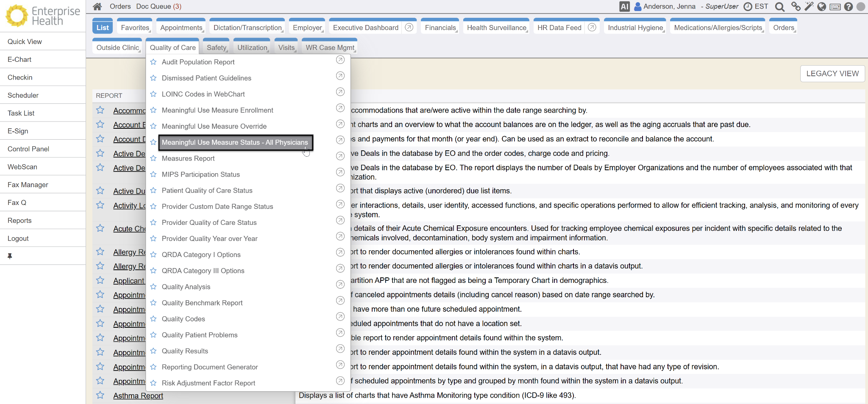
Task: Expand the Financials tab dropdown
Action: point(440,28)
